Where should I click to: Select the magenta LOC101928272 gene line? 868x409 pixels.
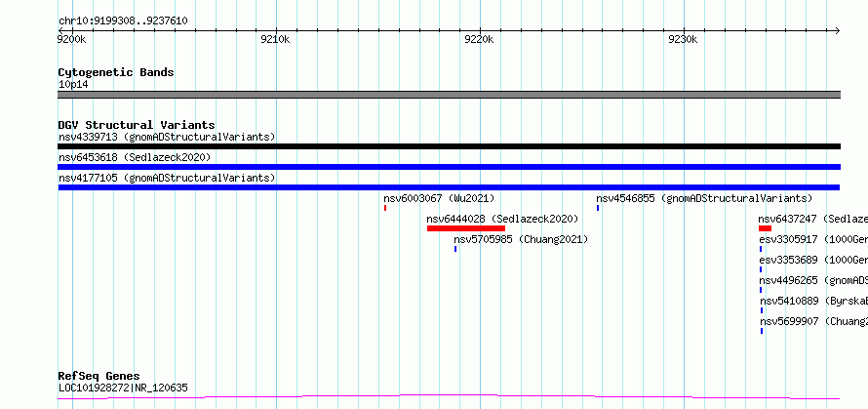(449, 397)
